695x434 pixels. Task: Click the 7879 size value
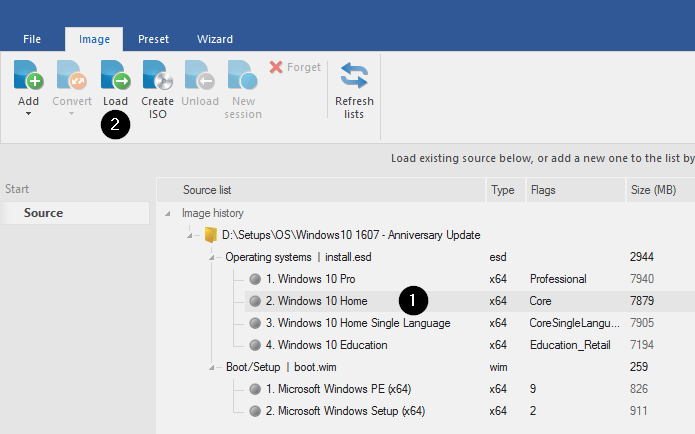coord(642,301)
